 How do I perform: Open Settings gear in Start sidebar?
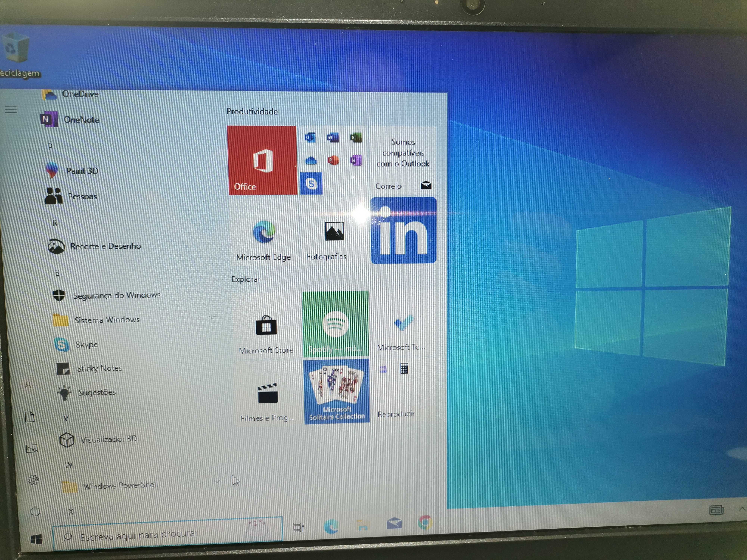pos(33,480)
